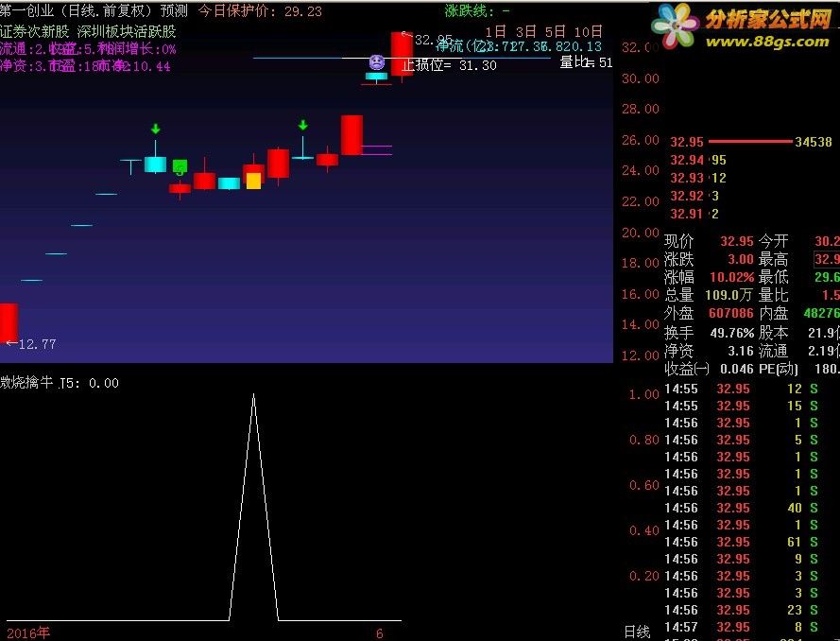
Task: Click the left arrow beside 12.77 low label
Action: [x=11, y=343]
